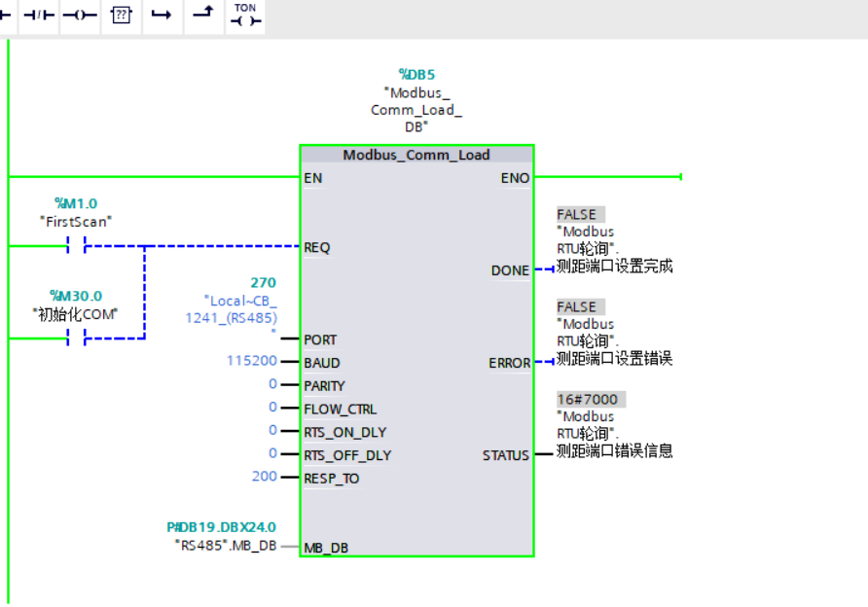
Task: Insert an empty box instruction
Action: tap(121, 17)
